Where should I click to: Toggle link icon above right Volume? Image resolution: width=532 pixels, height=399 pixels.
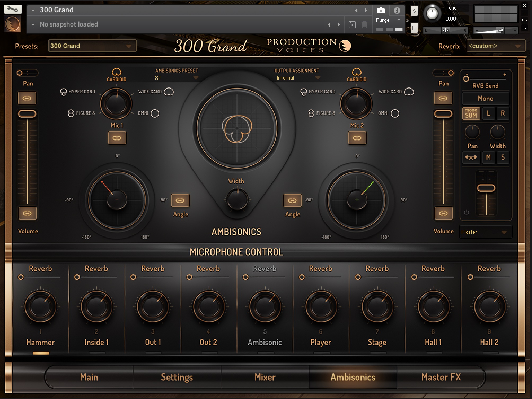point(443,213)
